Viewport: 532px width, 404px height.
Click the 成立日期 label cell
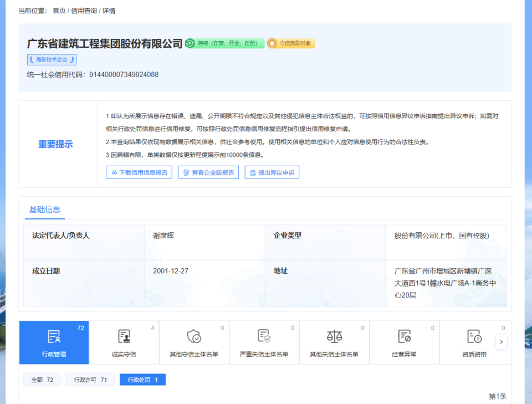tap(84, 283)
